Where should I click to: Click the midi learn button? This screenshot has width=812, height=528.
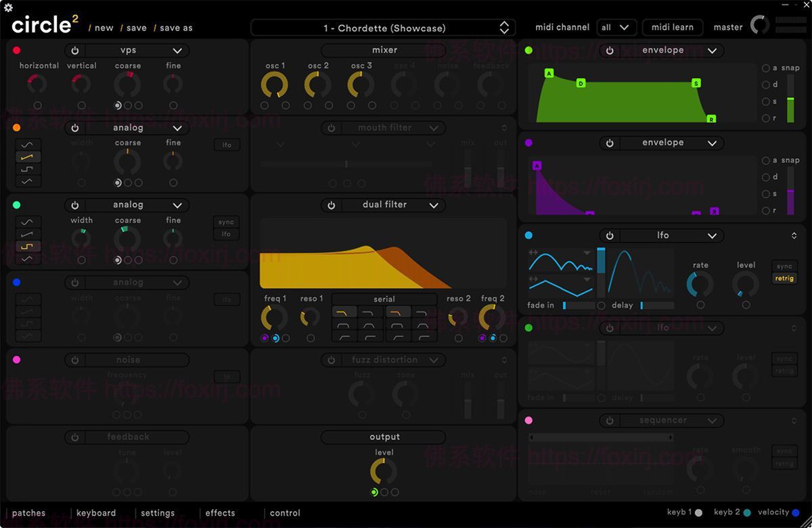pos(672,27)
